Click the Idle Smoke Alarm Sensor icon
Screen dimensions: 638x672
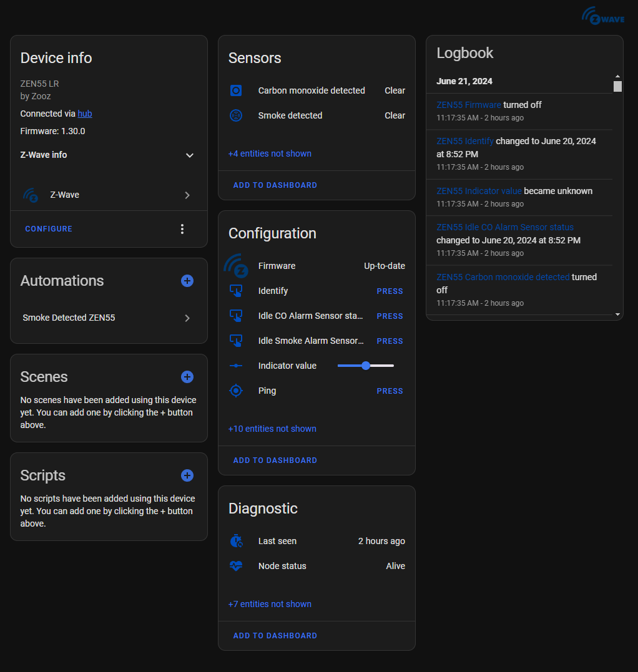(x=236, y=341)
